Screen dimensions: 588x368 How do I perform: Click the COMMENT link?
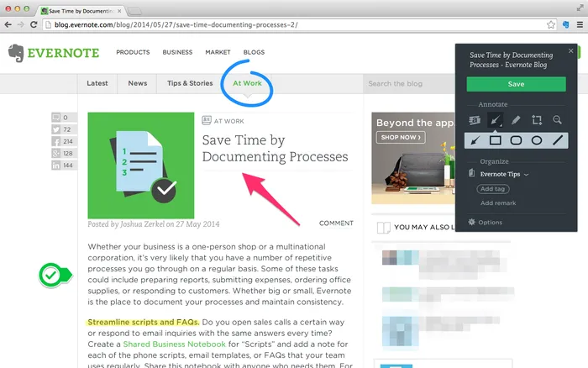pyautogui.click(x=336, y=223)
